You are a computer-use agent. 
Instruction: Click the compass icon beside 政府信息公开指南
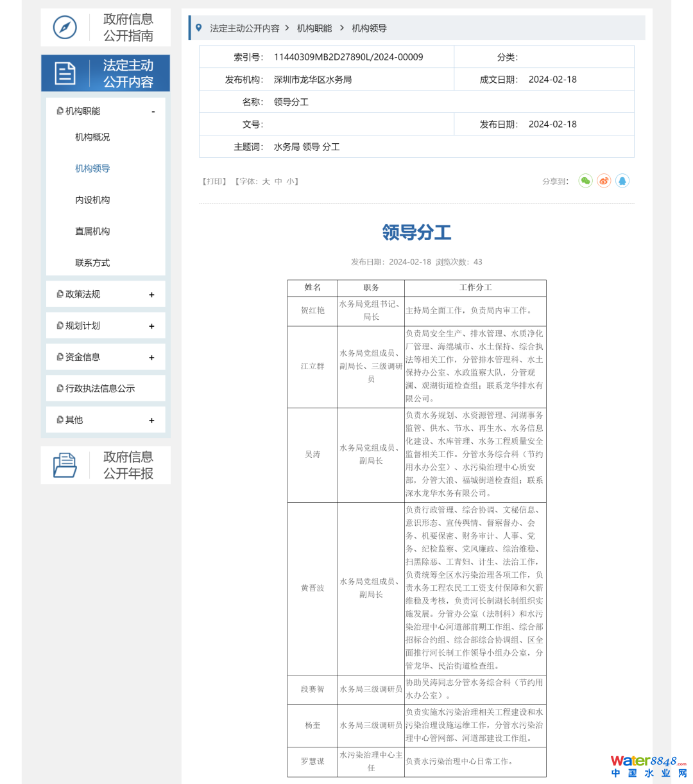tap(65, 28)
